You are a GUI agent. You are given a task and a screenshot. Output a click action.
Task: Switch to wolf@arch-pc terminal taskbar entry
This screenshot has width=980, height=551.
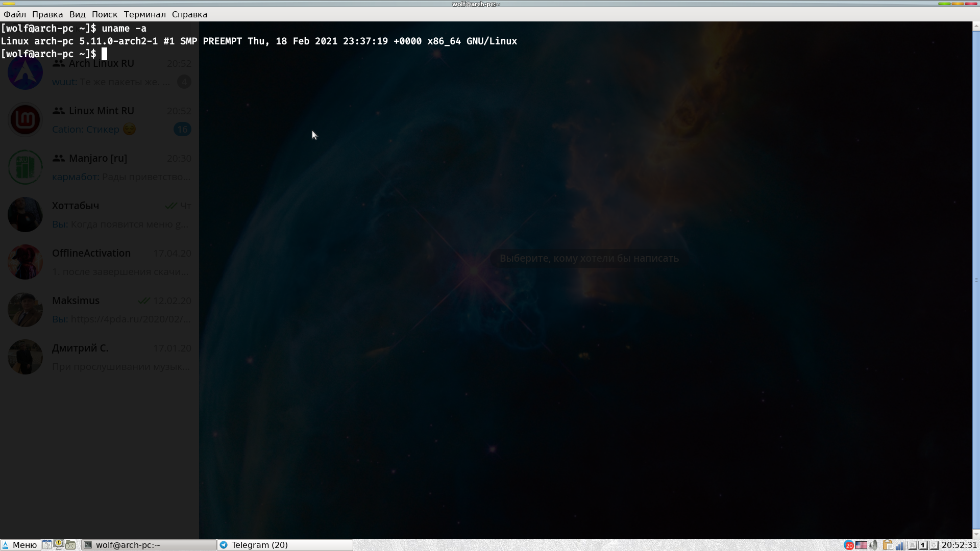pos(149,545)
